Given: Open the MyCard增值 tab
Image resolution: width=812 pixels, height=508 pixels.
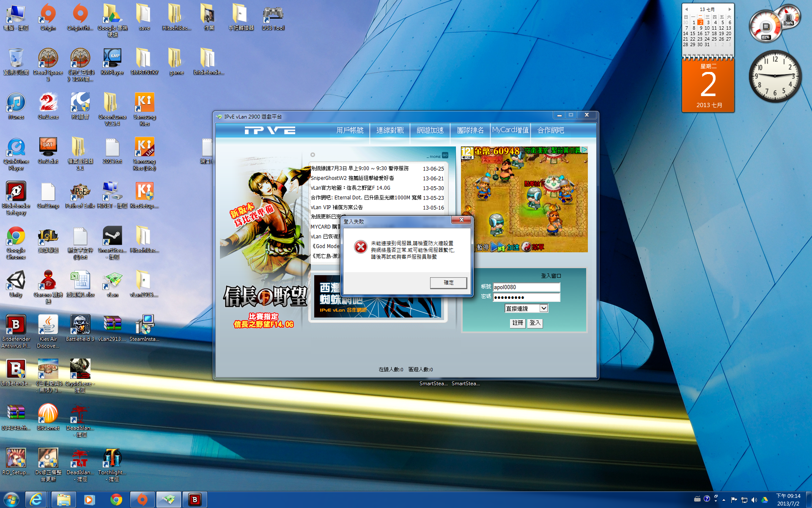Looking at the screenshot, I should pyautogui.click(x=510, y=130).
